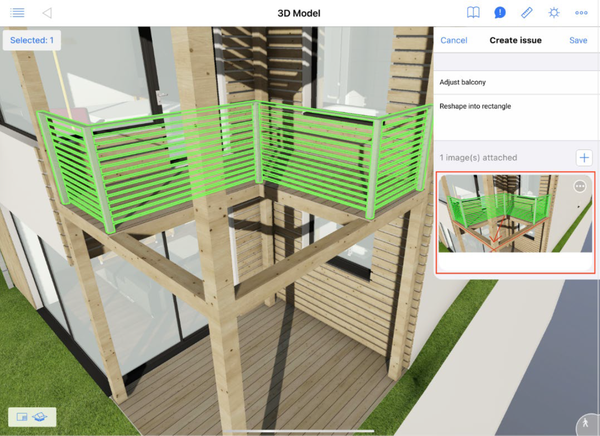The width and height of the screenshot is (600, 436).
Task: Toggle 2D and 3D view switcher
Action: coord(32,417)
